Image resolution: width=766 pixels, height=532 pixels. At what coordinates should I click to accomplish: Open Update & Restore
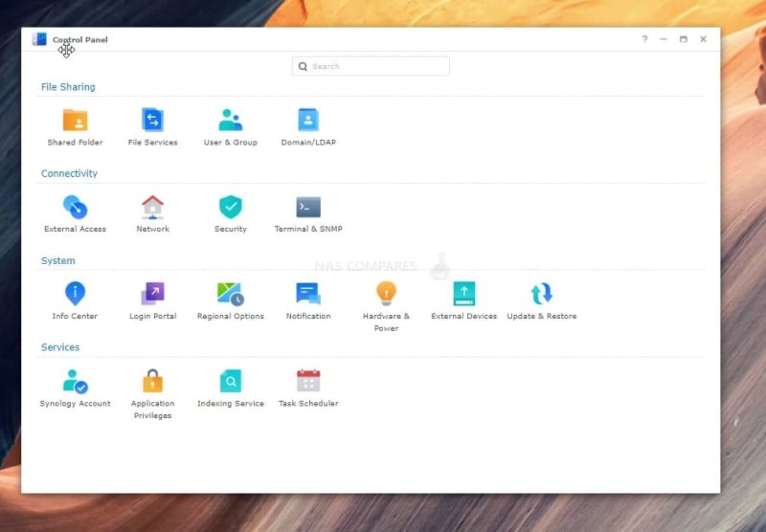(x=542, y=294)
